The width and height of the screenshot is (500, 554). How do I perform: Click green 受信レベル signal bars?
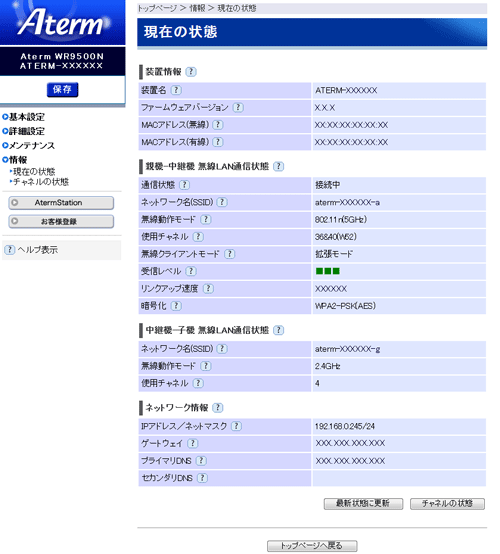click(x=328, y=271)
